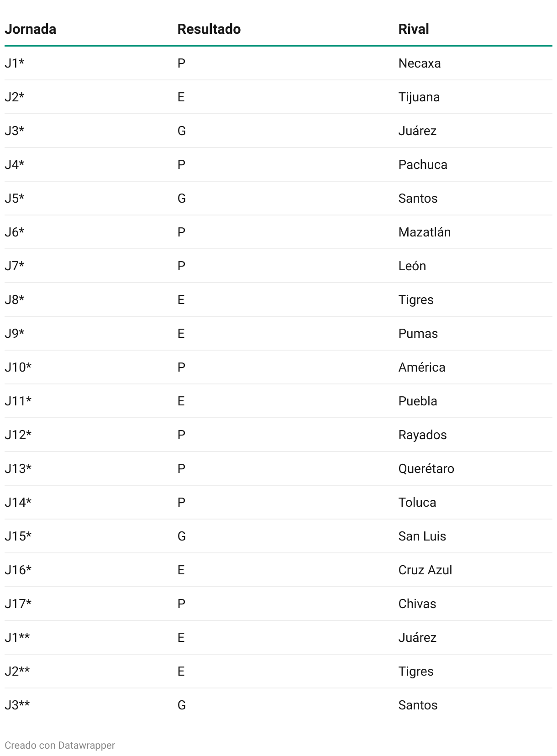Click the Chivas rival cell
Viewport: 557px width, 756px height.
tap(417, 604)
